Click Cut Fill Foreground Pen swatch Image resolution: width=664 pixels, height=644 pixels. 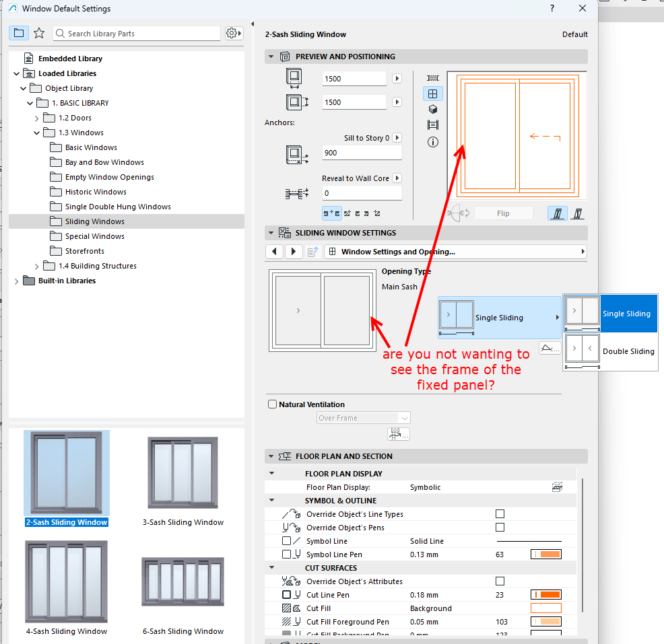pyautogui.click(x=546, y=622)
